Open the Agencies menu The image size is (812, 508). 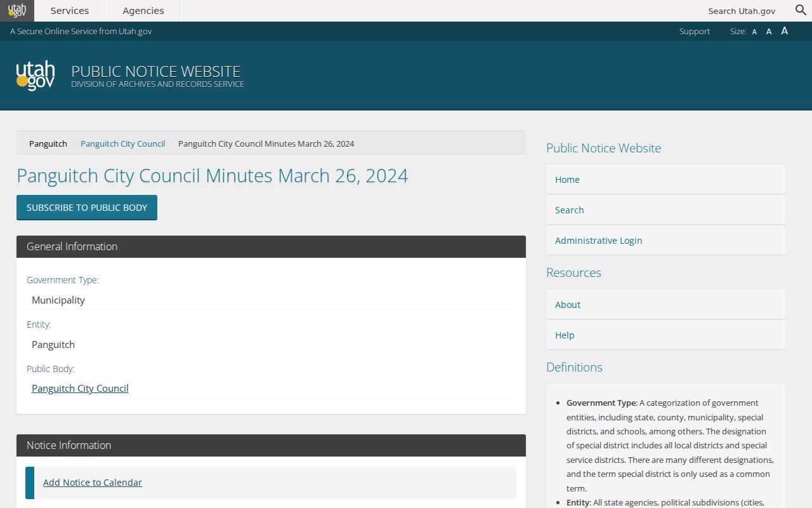tap(143, 11)
